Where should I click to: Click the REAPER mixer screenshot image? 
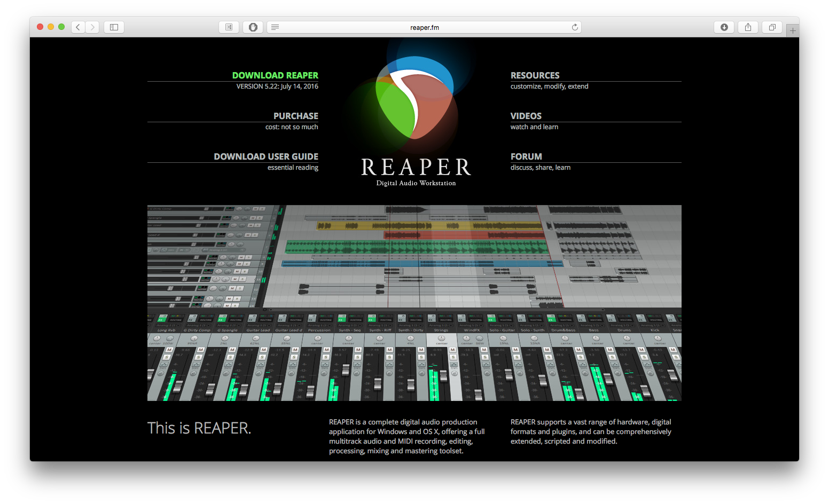[414, 303]
